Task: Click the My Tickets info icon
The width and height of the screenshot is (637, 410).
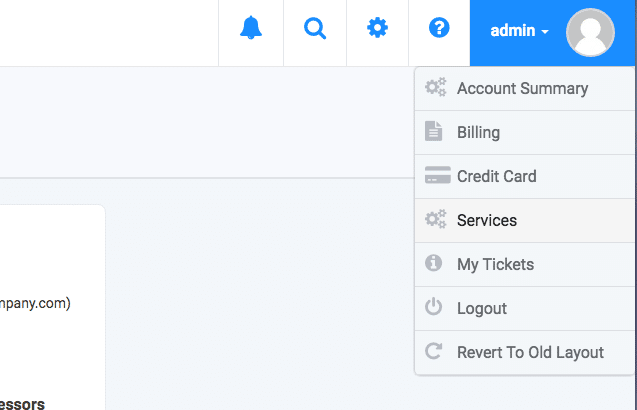Action: point(434,264)
